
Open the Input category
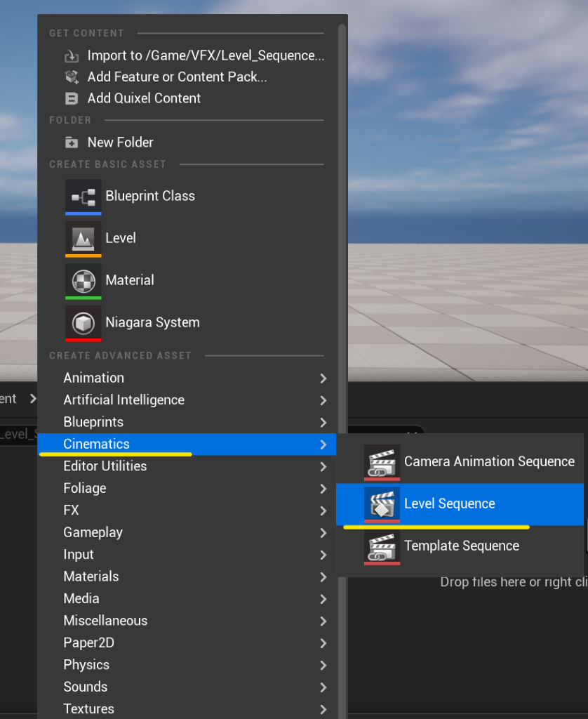[x=187, y=555]
